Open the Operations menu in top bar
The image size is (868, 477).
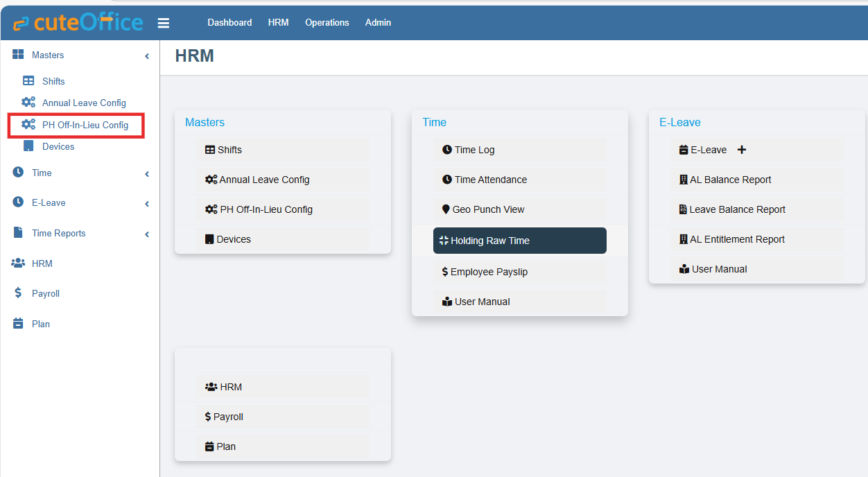pos(327,23)
